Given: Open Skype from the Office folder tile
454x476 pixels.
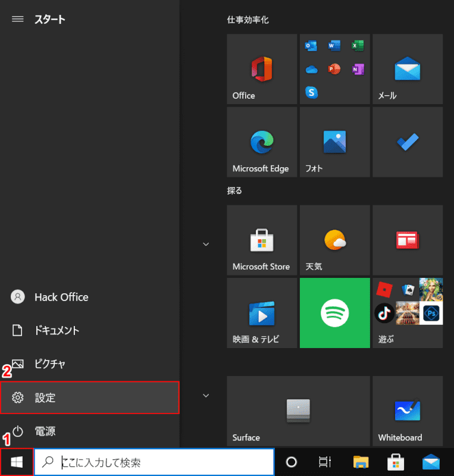Looking at the screenshot, I should [x=311, y=92].
